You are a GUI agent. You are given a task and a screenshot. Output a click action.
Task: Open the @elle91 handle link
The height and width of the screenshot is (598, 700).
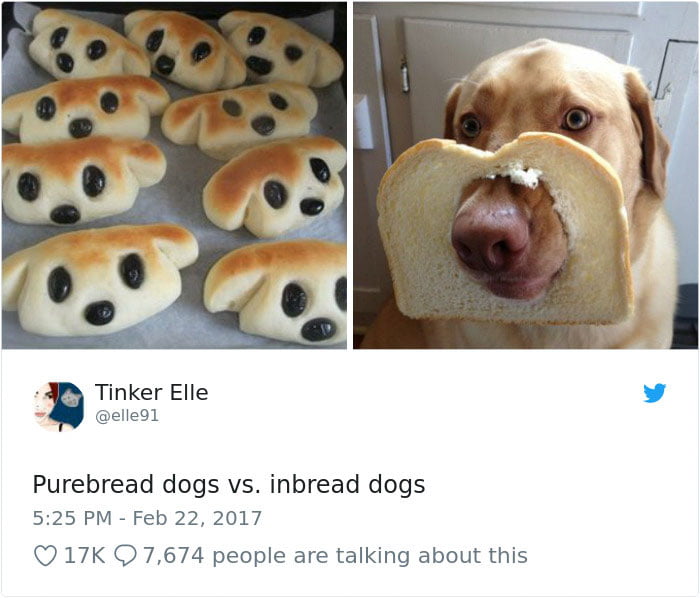pos(127,415)
